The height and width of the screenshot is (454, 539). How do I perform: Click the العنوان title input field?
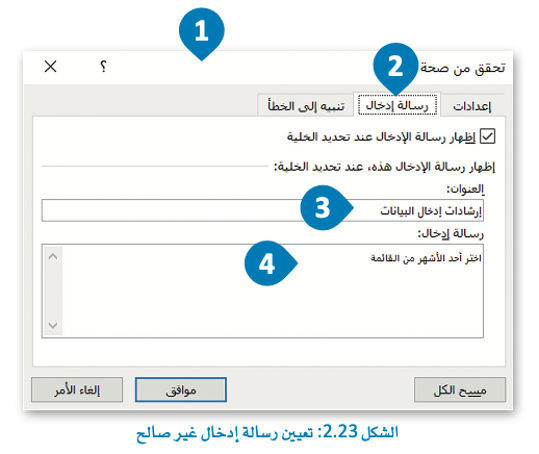(263, 210)
